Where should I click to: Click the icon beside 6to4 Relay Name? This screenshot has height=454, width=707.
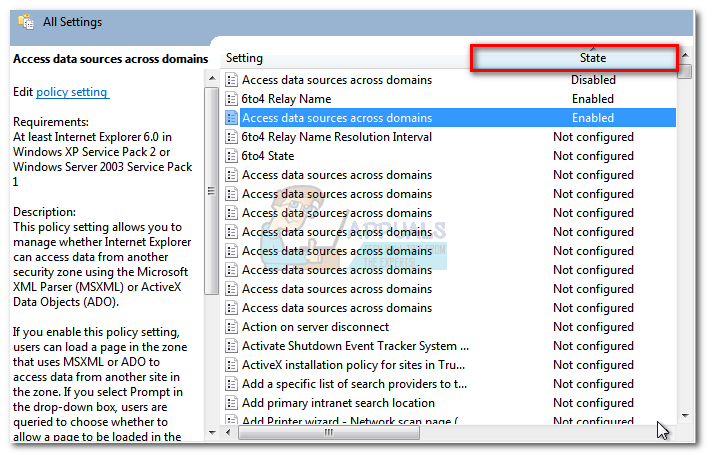click(x=232, y=99)
